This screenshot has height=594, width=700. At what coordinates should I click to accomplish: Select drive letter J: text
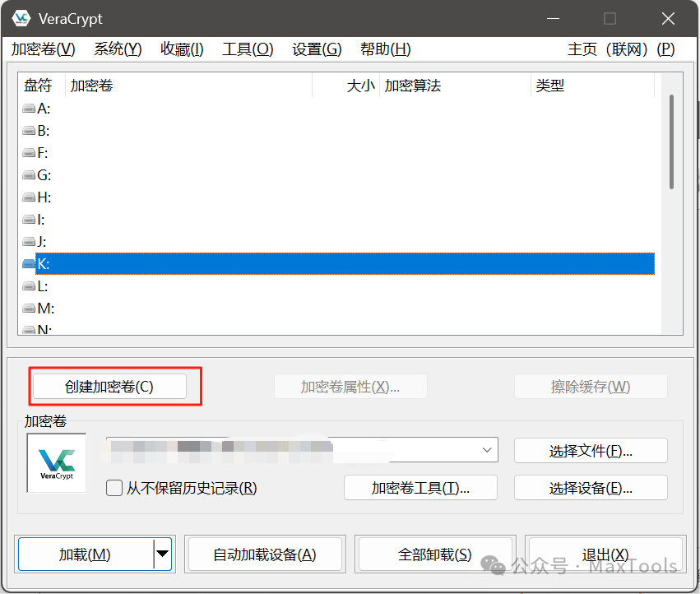pyautogui.click(x=42, y=242)
